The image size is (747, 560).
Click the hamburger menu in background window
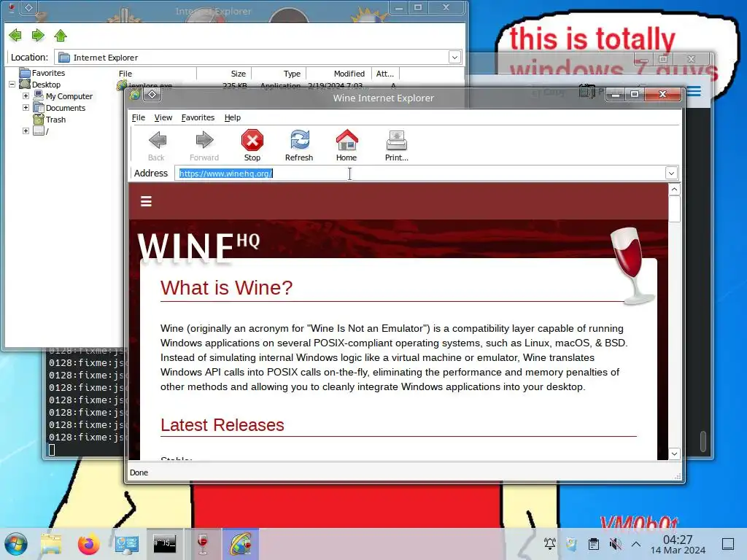(694, 91)
